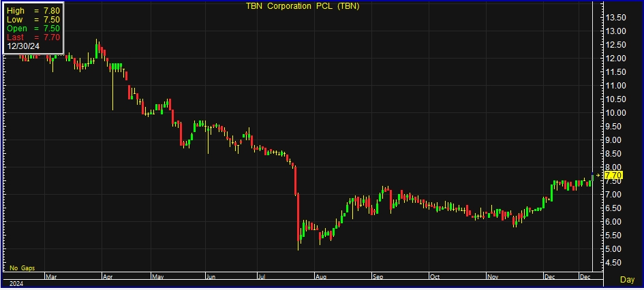Click the Open value in the quote box

click(x=52, y=29)
